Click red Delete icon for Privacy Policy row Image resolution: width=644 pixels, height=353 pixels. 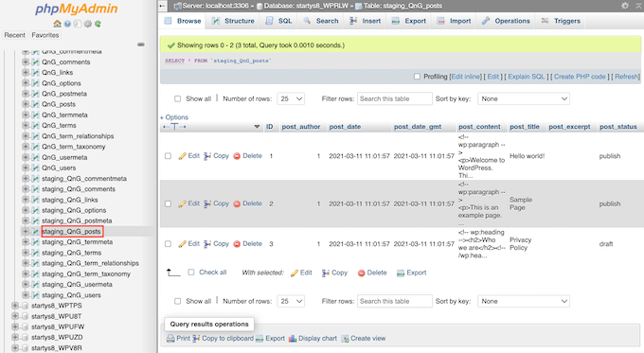pyautogui.click(x=237, y=244)
